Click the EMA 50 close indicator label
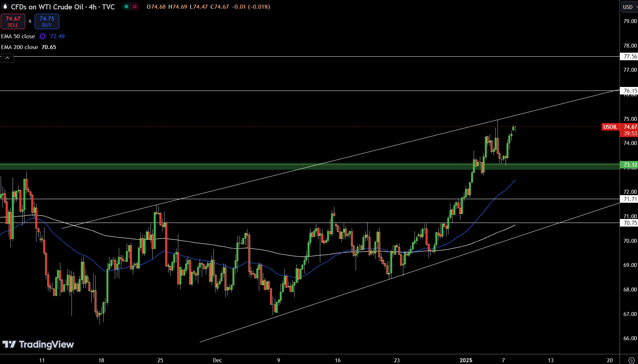 pyautogui.click(x=18, y=36)
